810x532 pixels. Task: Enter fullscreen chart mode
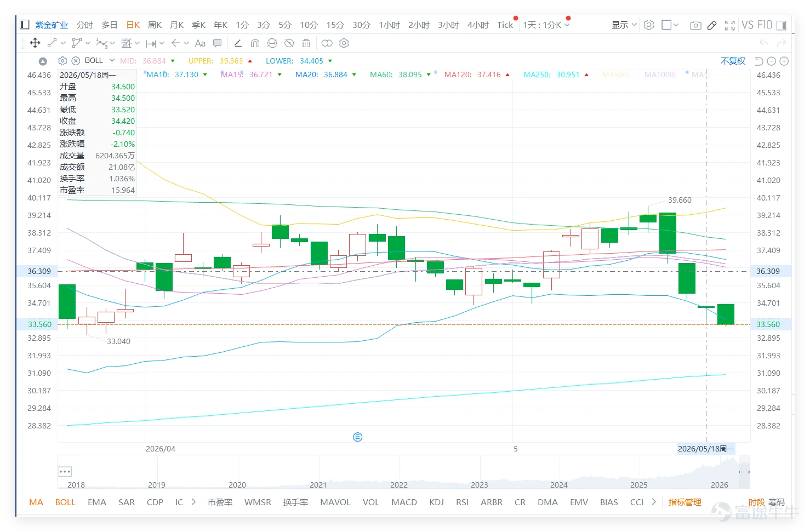point(729,25)
